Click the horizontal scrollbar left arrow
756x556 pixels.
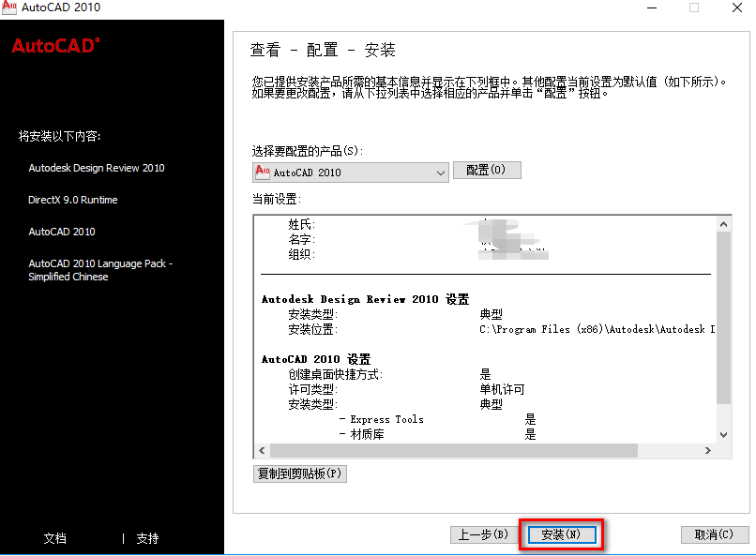point(262,451)
